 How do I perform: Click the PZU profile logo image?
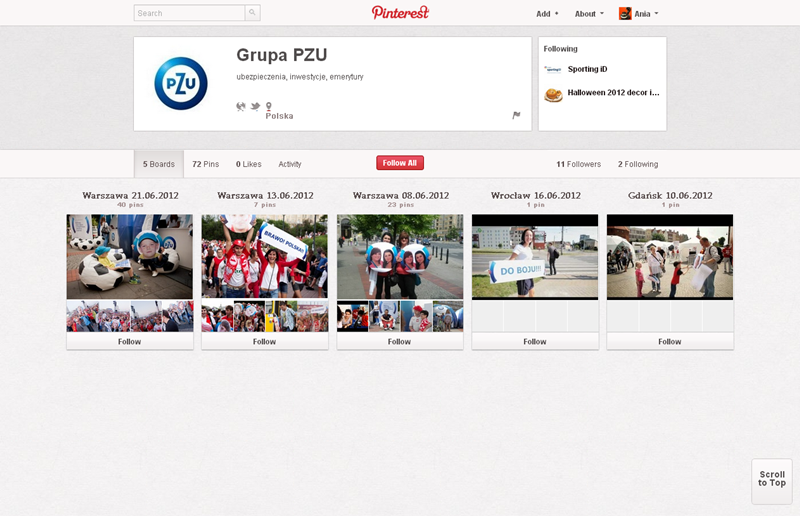(x=181, y=84)
